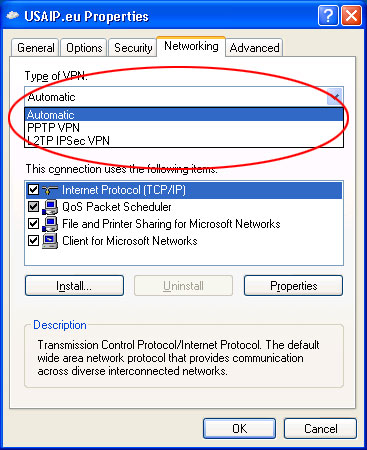Switch to the Security tab

(x=133, y=48)
